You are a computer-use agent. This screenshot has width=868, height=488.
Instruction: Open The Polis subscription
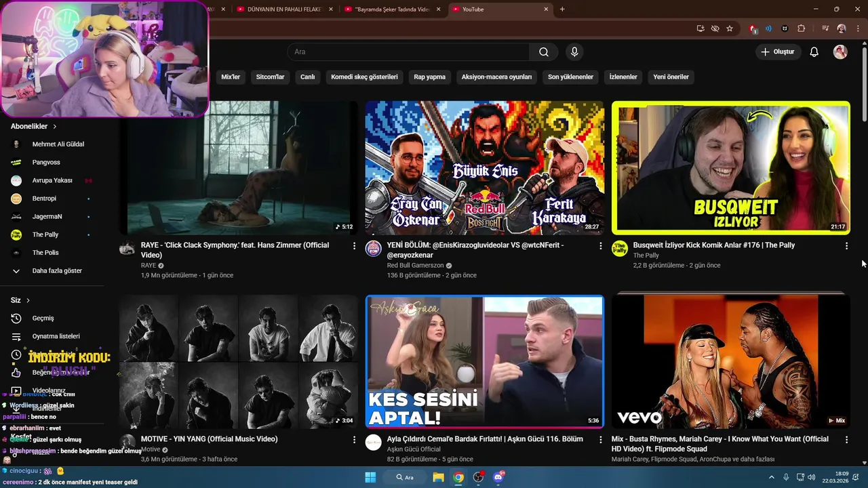pyautogui.click(x=45, y=253)
